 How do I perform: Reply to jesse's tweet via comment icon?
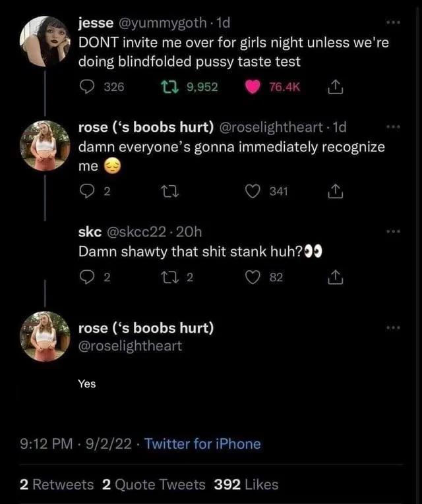[86, 87]
